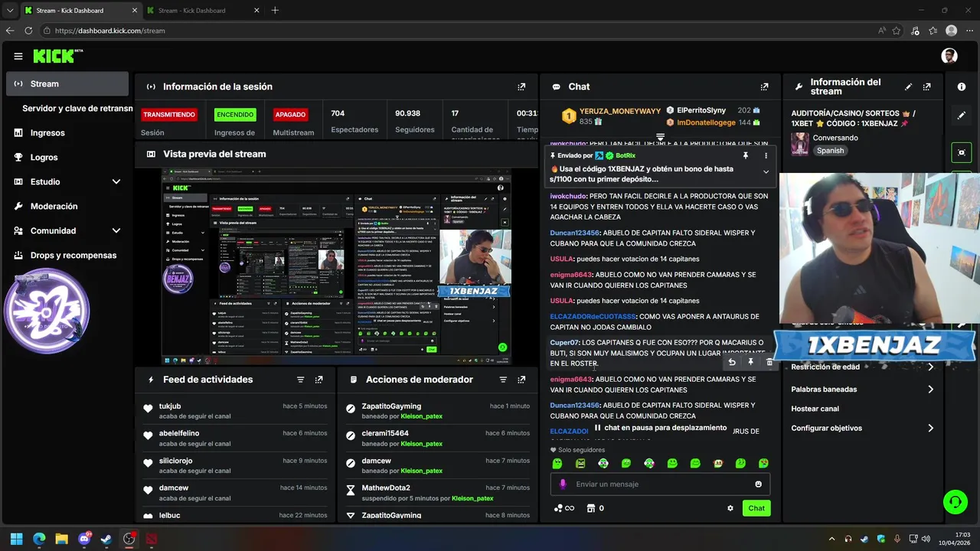Open the profile avatar at the top right
Viewport: 980px width, 551px height.
click(949, 56)
